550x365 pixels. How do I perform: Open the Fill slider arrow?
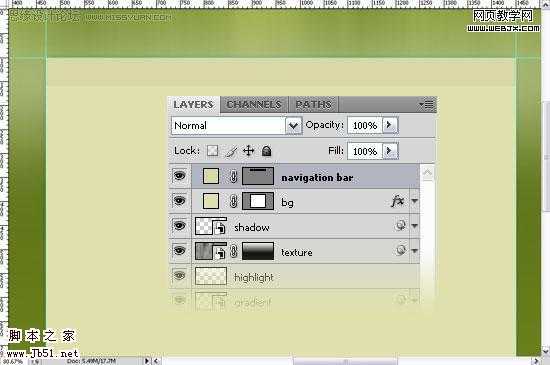click(389, 151)
